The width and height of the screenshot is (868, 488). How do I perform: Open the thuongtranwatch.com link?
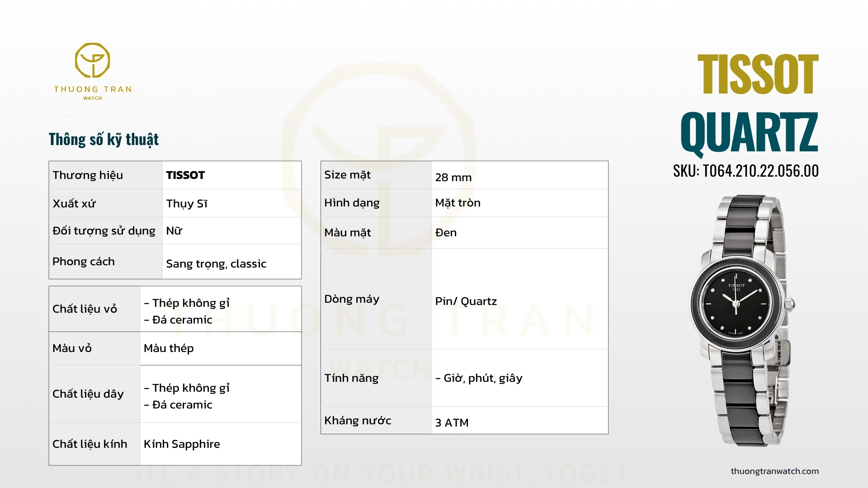(x=774, y=471)
